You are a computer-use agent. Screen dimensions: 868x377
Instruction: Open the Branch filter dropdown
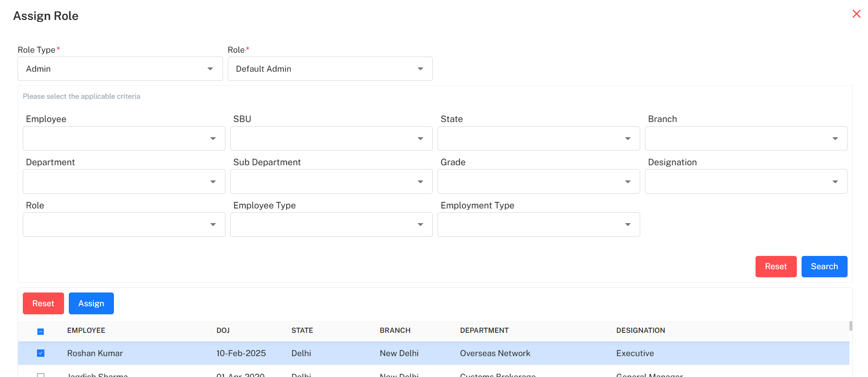746,139
